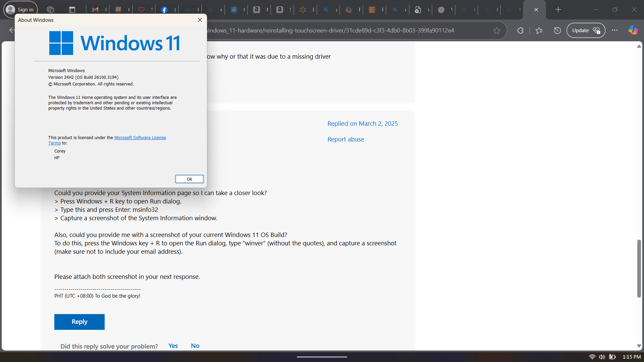Screen dimensions: 644x362
Task: Switch to the Gmail tab
Action: click(95, 10)
